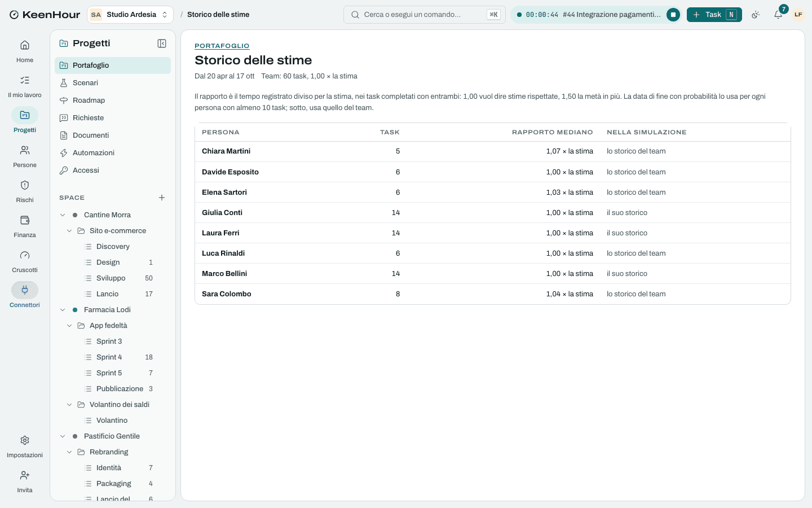Click the search or command field

pyautogui.click(x=425, y=15)
